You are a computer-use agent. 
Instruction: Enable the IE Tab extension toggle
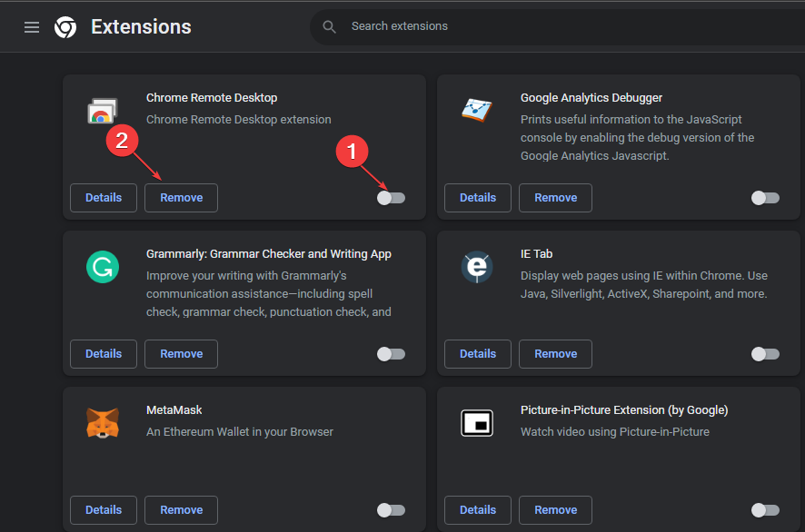click(765, 354)
